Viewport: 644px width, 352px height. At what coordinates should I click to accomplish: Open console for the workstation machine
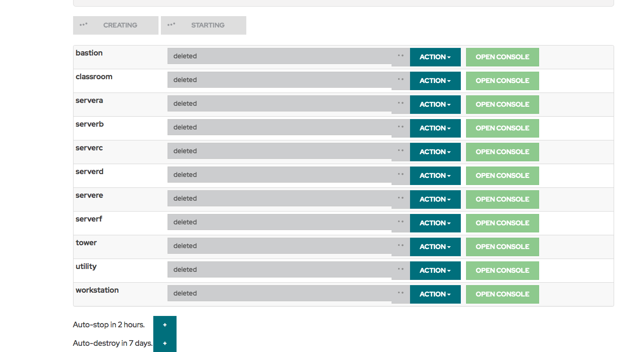[x=502, y=294]
